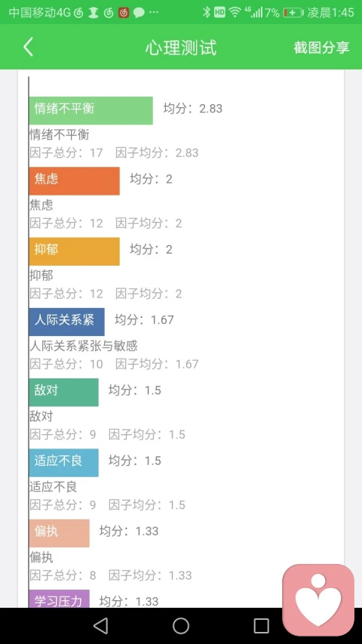Select the purple 学习压力 bar

tap(59, 599)
